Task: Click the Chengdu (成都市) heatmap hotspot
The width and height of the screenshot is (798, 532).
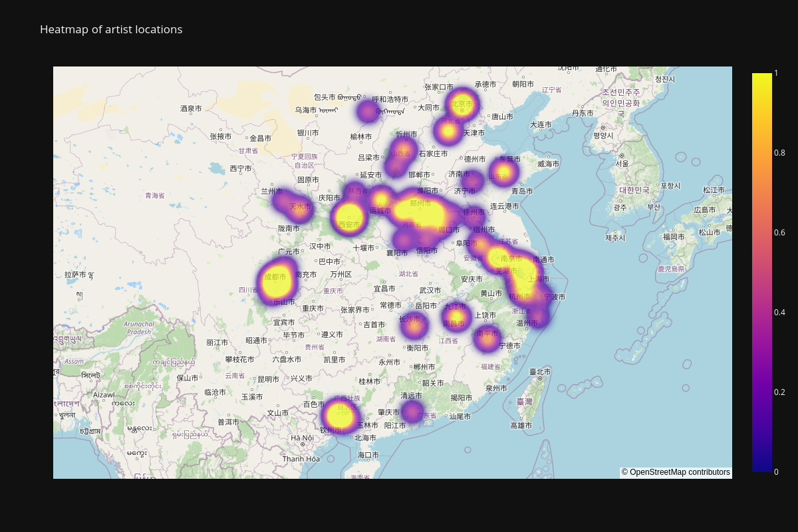Action: pyautogui.click(x=277, y=281)
